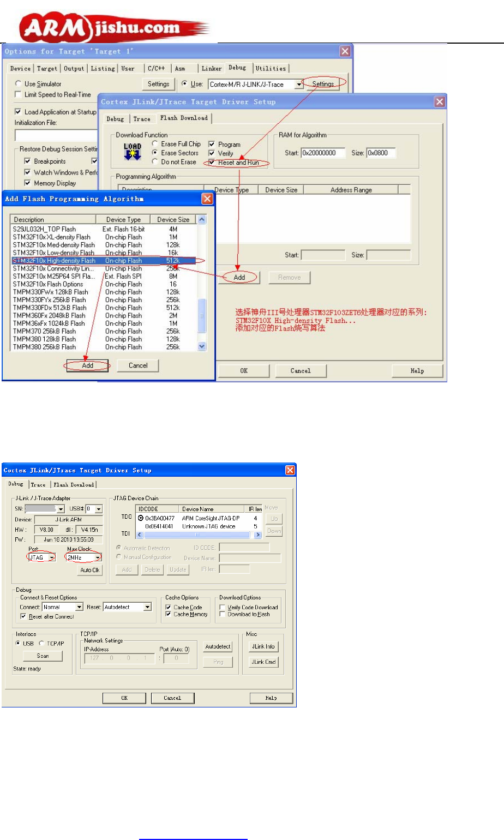
Task: Click the RAM Size field showing 0x0800
Action: point(382,153)
